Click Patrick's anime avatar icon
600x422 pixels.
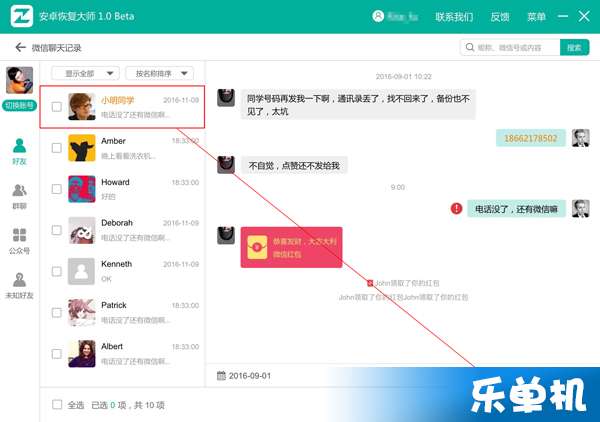pyautogui.click(x=82, y=313)
